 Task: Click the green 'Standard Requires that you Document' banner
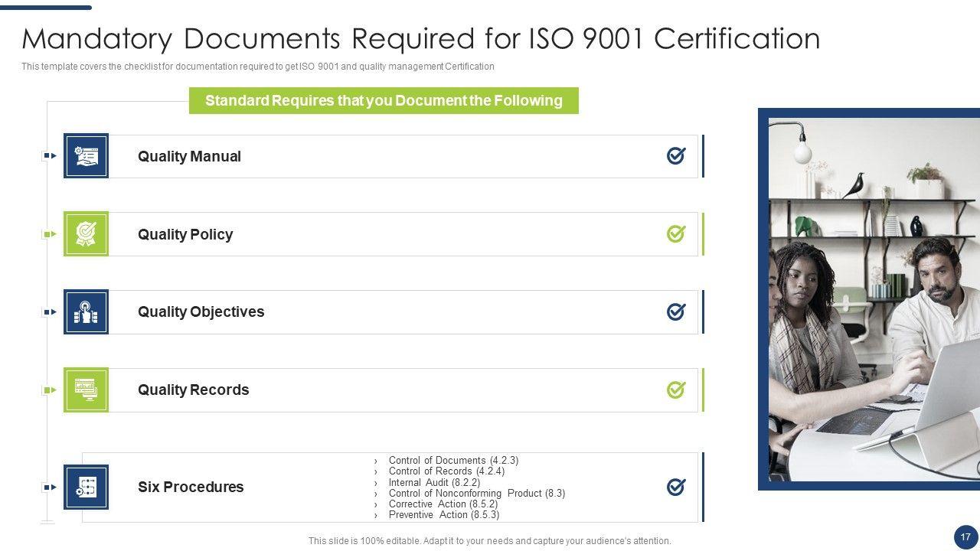pyautogui.click(x=384, y=100)
